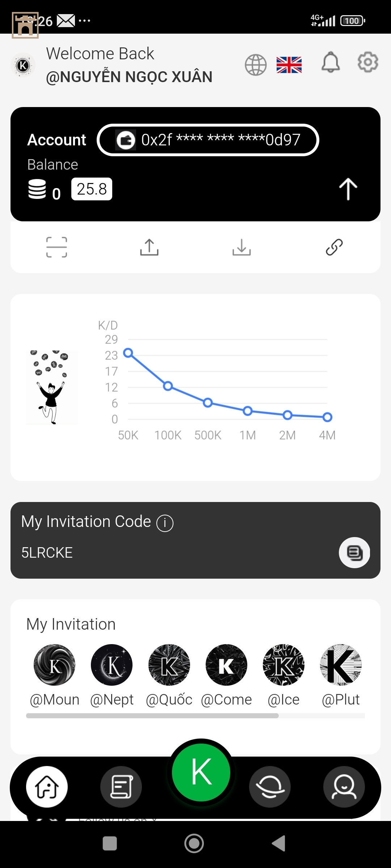Open settings gear icon
This screenshot has height=868, width=391.
pos(368,62)
